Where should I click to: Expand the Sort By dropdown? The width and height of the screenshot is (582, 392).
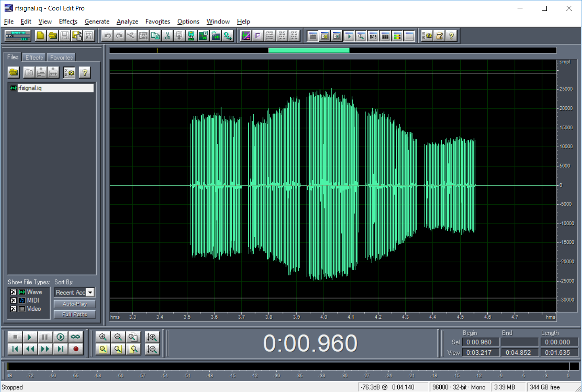point(90,292)
